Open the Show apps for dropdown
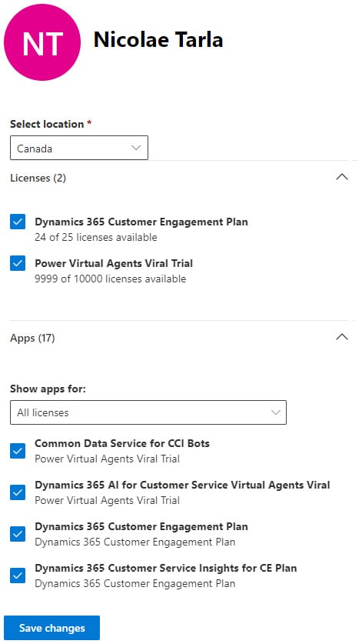Screen dimensions: 362x644 pyautogui.click(x=148, y=412)
